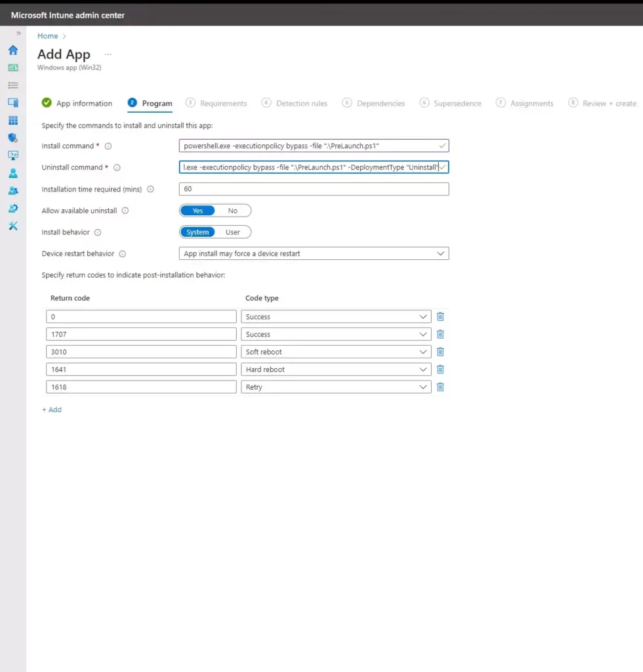Viewport: 643px width, 672px height.
Task: Open Code type dropdown for code 0
Action: pyautogui.click(x=337, y=317)
